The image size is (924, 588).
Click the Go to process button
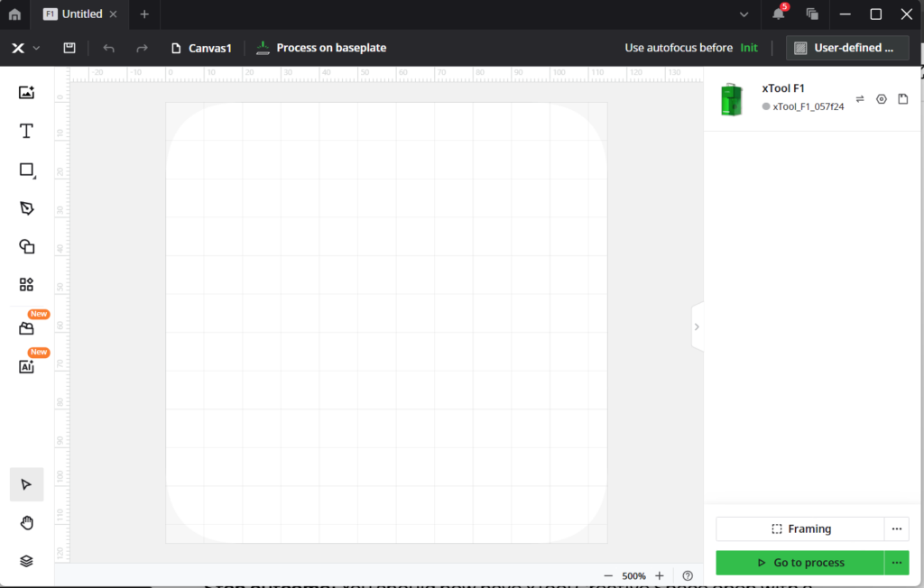coord(800,563)
